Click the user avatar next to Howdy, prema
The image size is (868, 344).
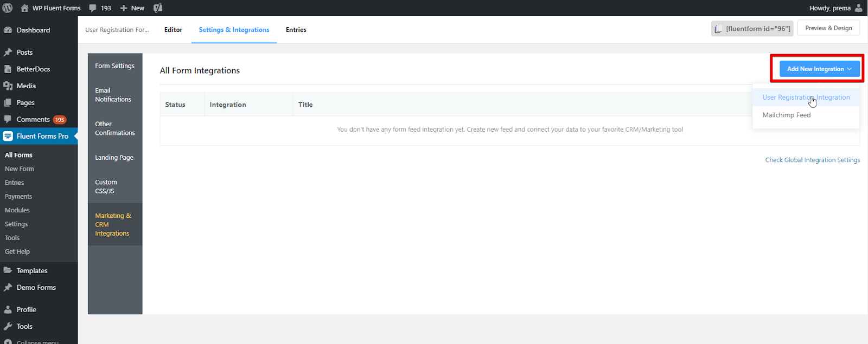click(858, 8)
